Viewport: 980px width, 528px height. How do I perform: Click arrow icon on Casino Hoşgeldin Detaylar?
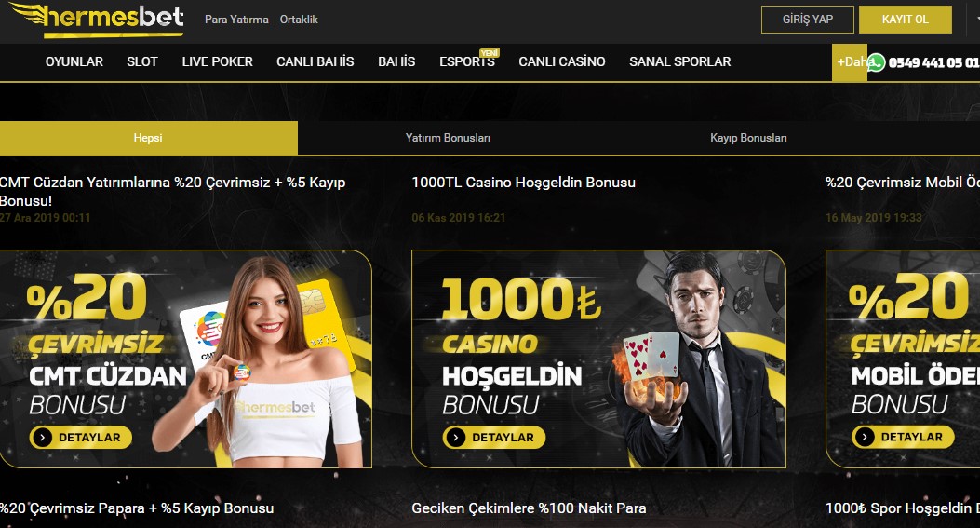coord(456,438)
